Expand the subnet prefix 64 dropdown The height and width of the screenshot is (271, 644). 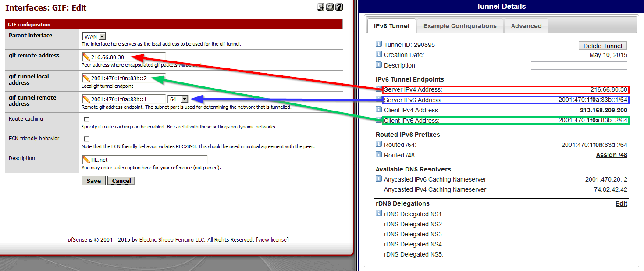coord(178,100)
